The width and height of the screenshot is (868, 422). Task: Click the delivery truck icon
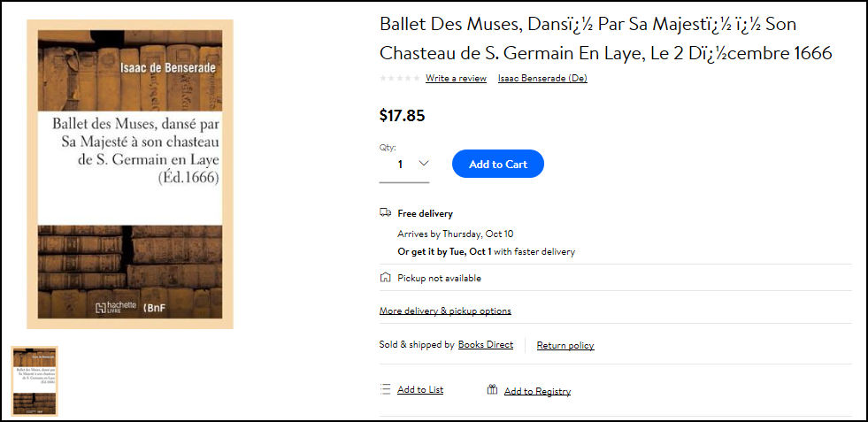[x=385, y=212]
